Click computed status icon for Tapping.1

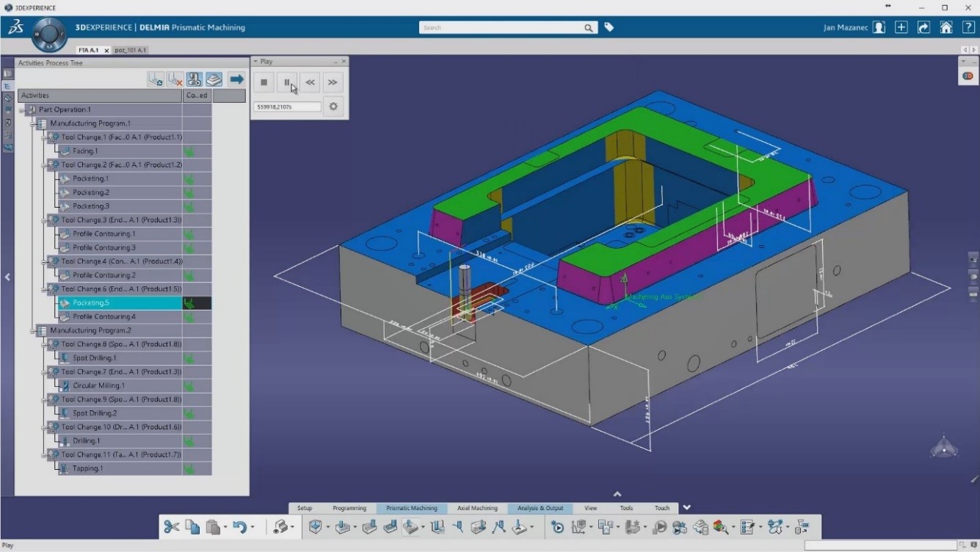pos(190,468)
